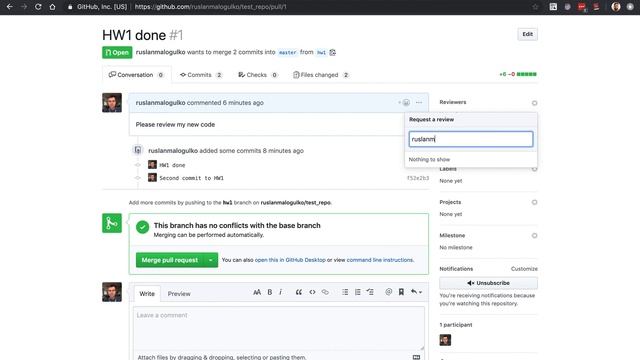The image size is (640, 360).
Task: Bookmark this page with the star
Action: point(535,7)
